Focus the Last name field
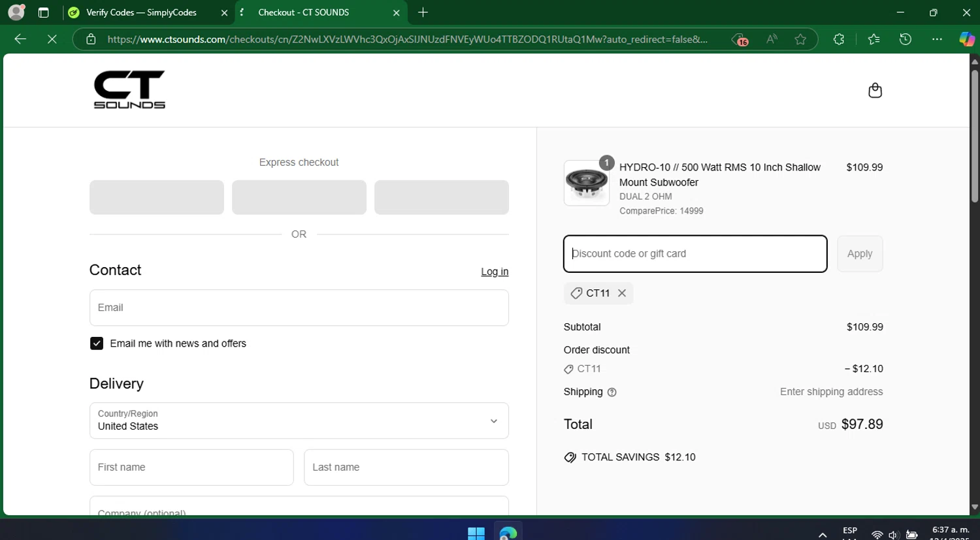Screen dimensions: 980x540 pyautogui.click(x=406, y=468)
